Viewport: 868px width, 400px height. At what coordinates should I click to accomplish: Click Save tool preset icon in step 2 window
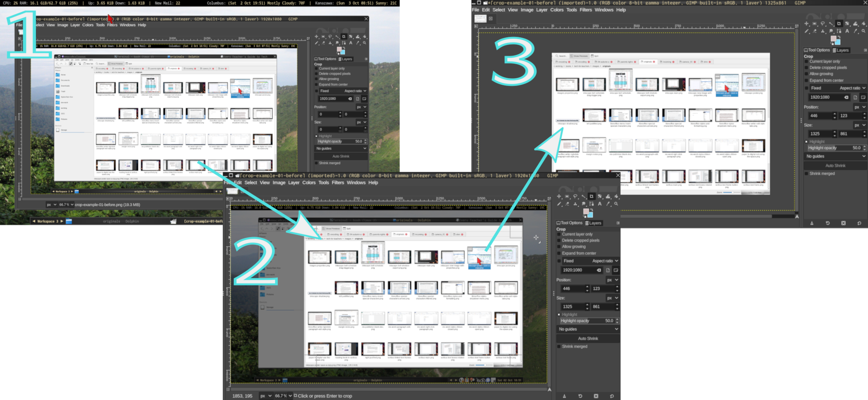tap(564, 396)
